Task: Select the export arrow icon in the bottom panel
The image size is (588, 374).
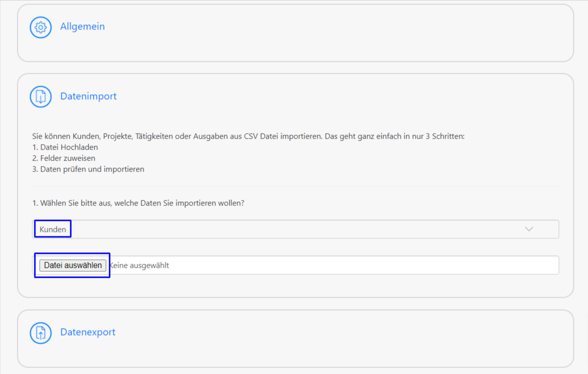Action: 40,333
